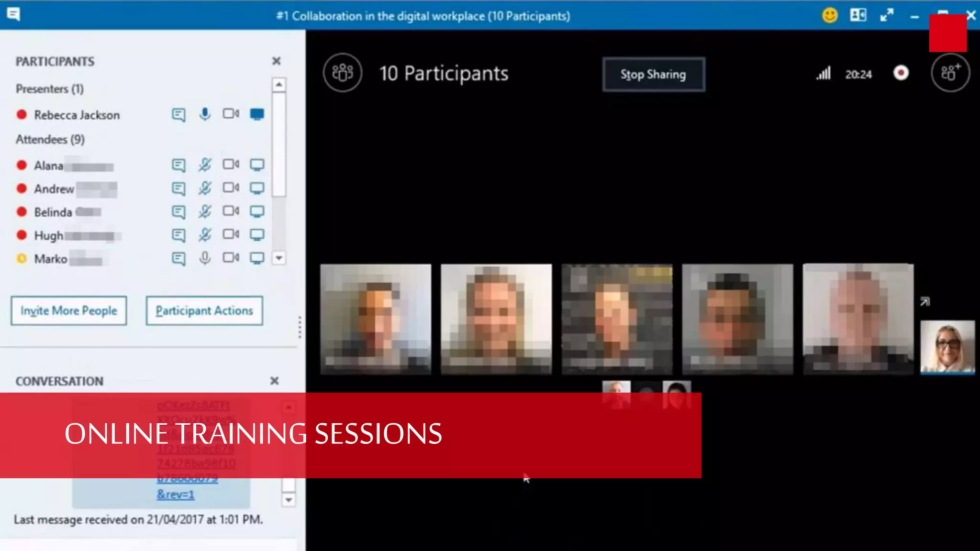This screenshot has height=551, width=980.
Task: Select the second gallery video thumbnail
Action: pyautogui.click(x=496, y=319)
